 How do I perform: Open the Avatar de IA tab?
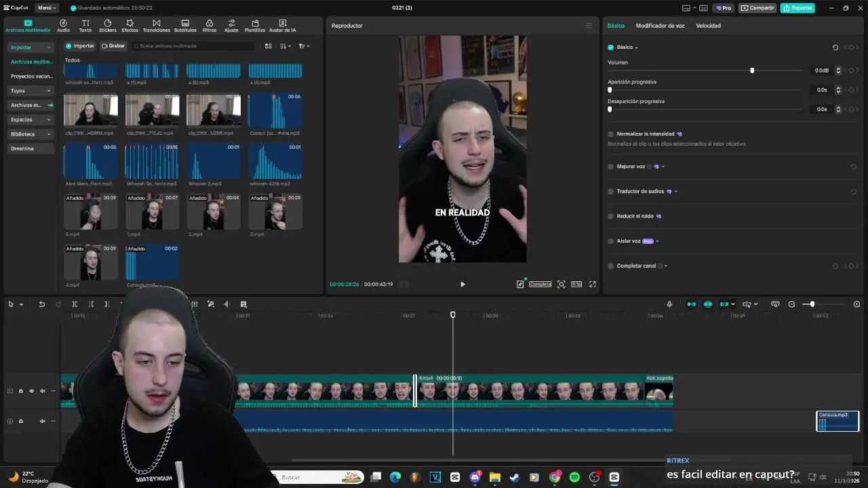coord(283,26)
